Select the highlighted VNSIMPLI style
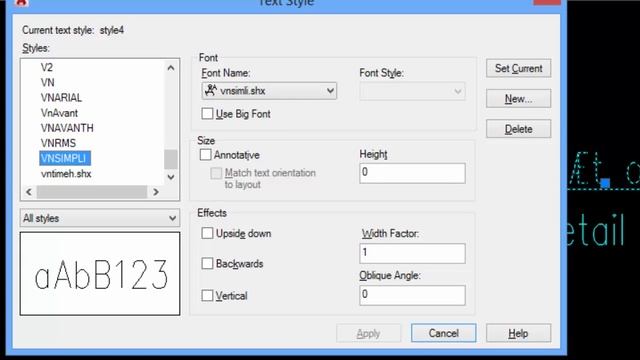Image resolution: width=640 pixels, height=360 pixels. pos(65,158)
